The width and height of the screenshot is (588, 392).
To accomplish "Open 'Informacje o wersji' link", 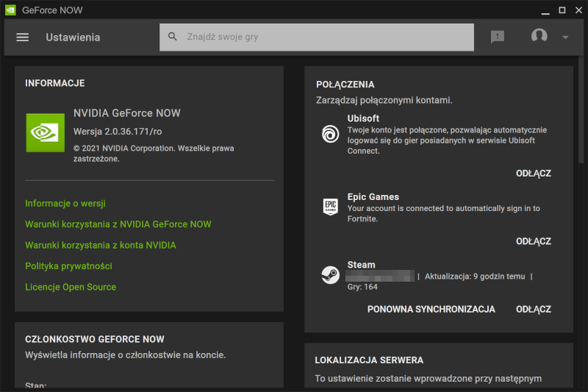I will click(65, 203).
